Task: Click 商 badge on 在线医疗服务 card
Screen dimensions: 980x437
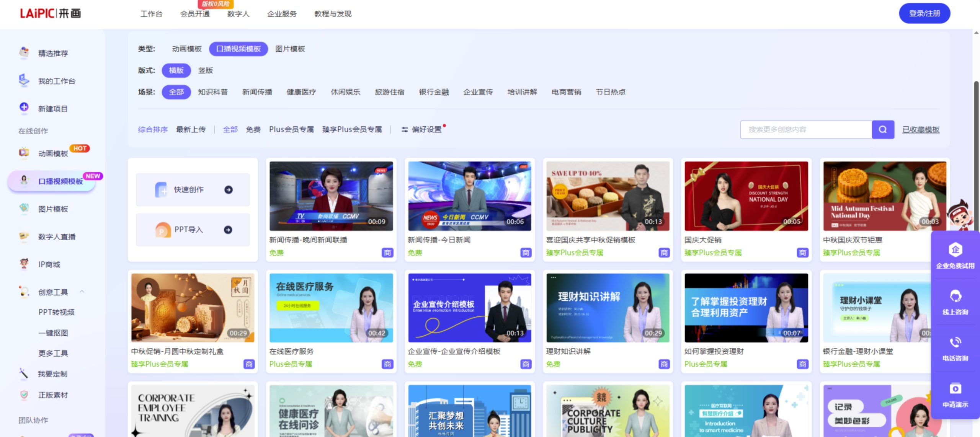Action: point(387,364)
